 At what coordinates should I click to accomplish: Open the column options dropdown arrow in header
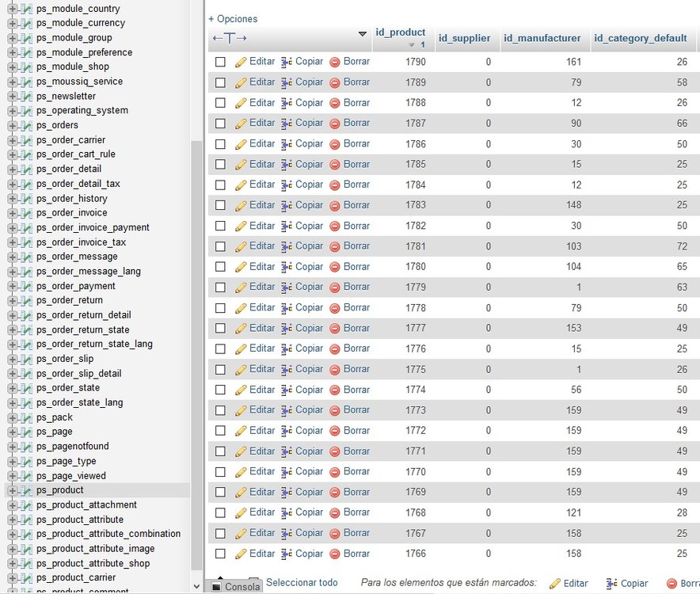click(363, 34)
